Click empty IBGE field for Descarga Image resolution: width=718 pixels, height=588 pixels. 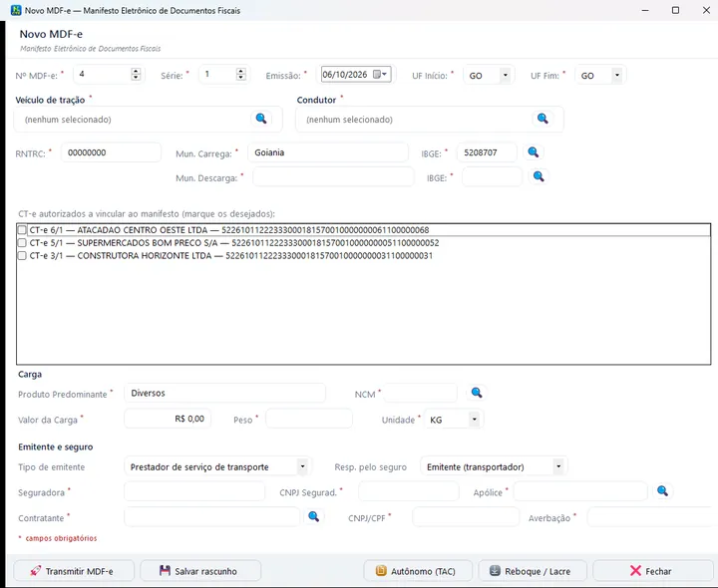tap(493, 176)
